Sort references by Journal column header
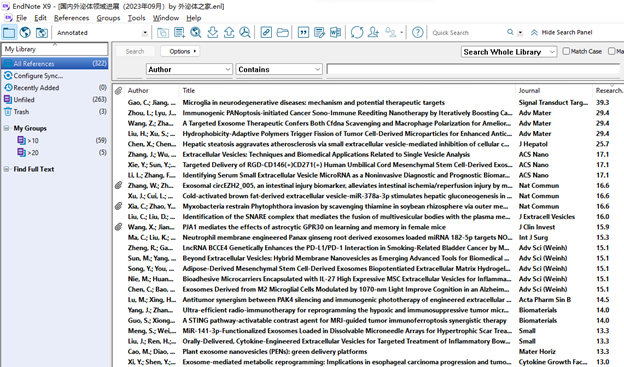The width and height of the screenshot is (624, 367). tap(554, 91)
